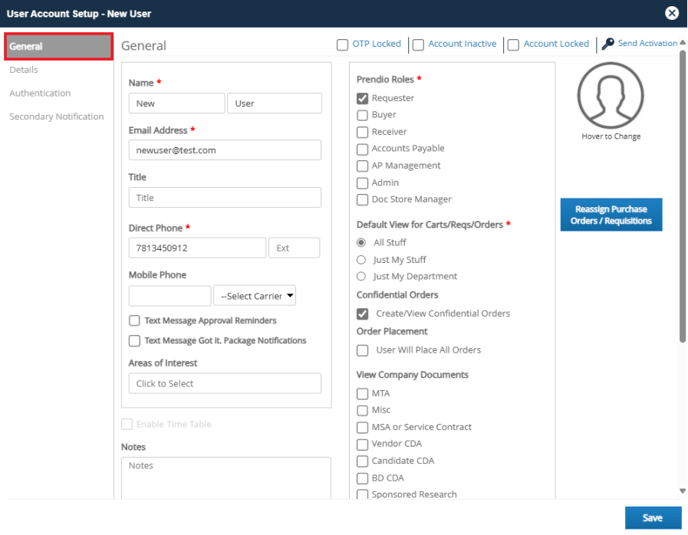Check the Enable Time Table checkbox

[x=127, y=424]
